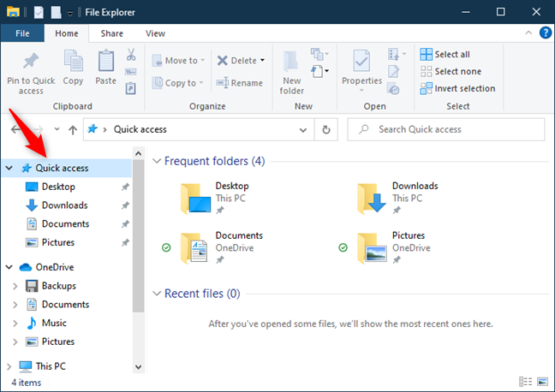This screenshot has height=392, width=555.
Task: Open the Quick Access Toolbar customize dropdown
Action: (70, 13)
